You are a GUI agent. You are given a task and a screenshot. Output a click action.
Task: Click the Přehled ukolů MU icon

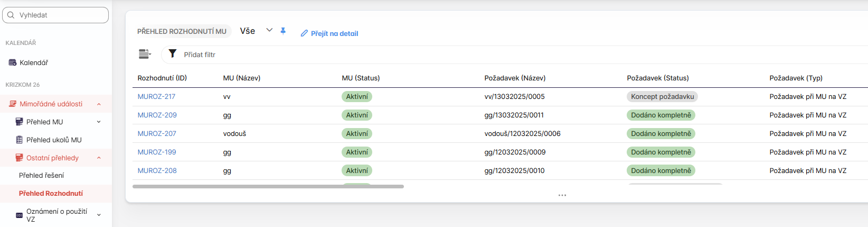point(20,140)
